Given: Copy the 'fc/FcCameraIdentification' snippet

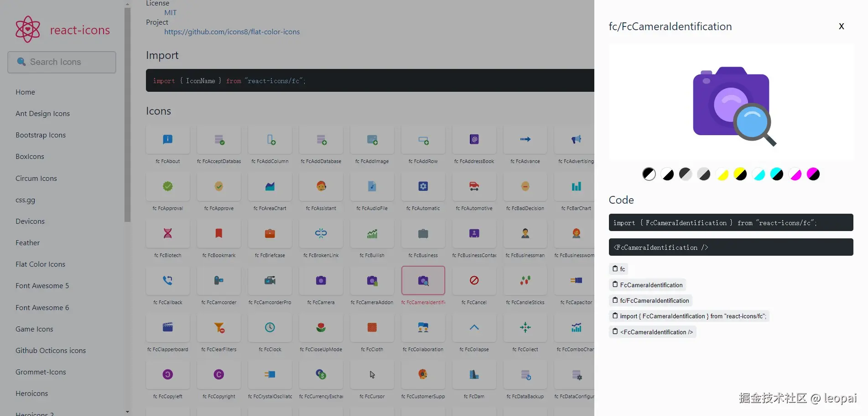Looking at the screenshot, I should point(650,300).
